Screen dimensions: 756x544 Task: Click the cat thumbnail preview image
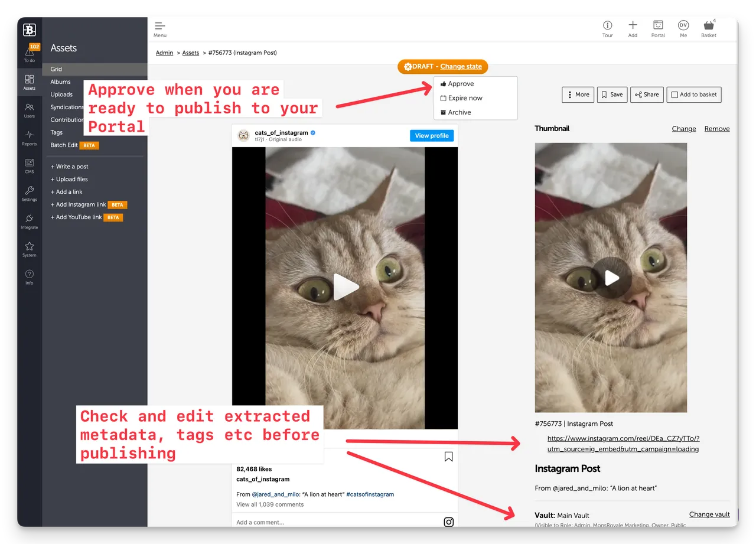[611, 278]
